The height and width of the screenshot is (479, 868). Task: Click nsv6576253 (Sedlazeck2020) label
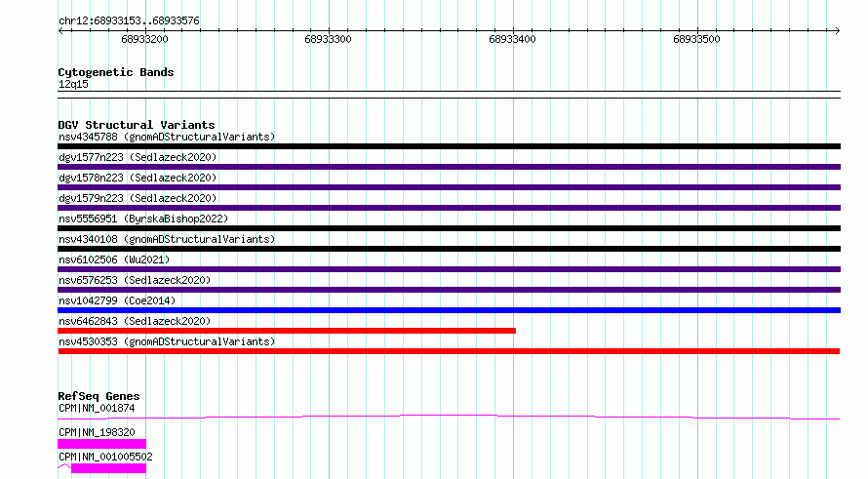coord(135,280)
